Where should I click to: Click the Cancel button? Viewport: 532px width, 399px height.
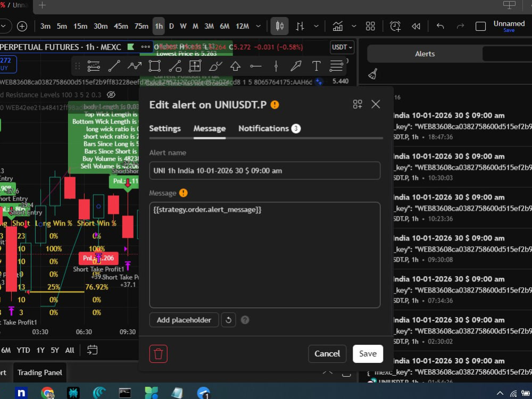(327, 354)
